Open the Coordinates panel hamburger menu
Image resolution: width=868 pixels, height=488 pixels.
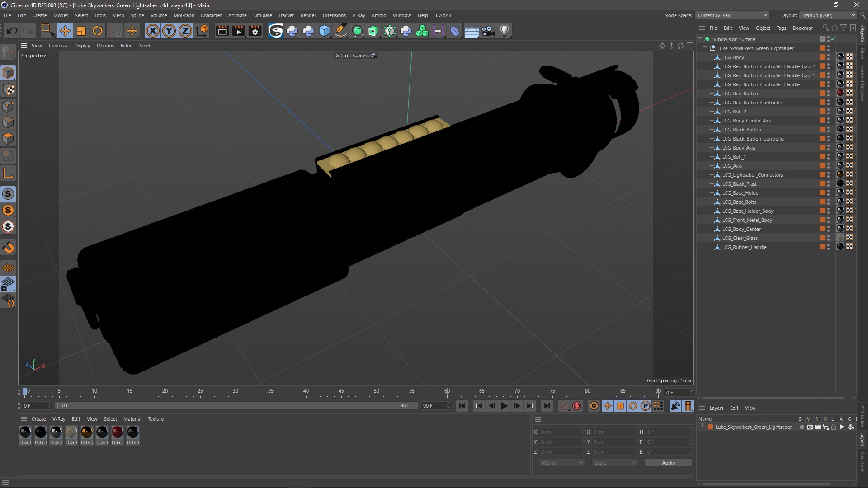[538, 419]
